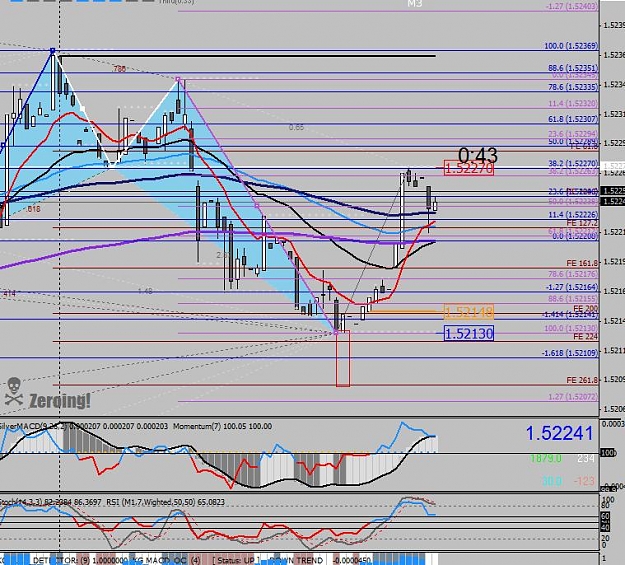Click the M3 timeframe label at top
This screenshot has width=625, height=565.
click(415, 4)
